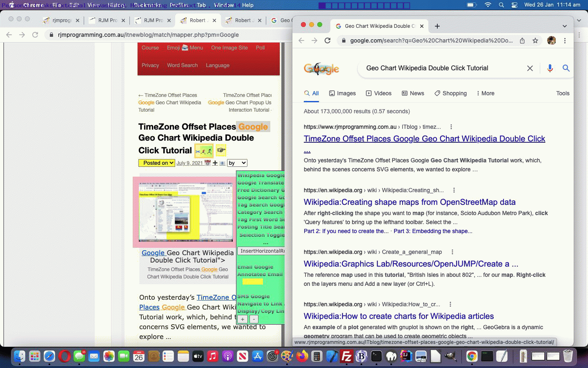This screenshot has height=368, width=588.
Task: Expand the More search filters menu
Action: (485, 93)
